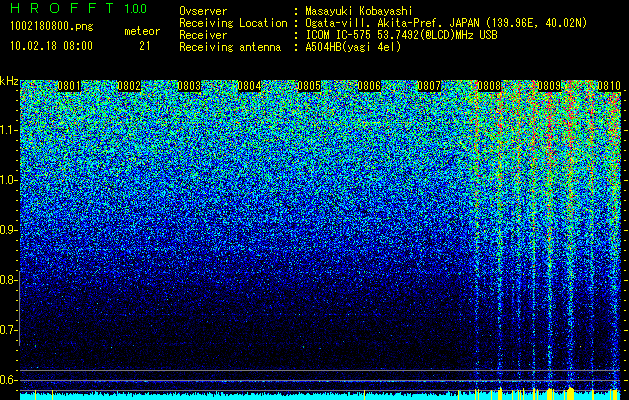The image size is (629, 400).
Task: Click the 0810 time marker label
Action: 609,86
